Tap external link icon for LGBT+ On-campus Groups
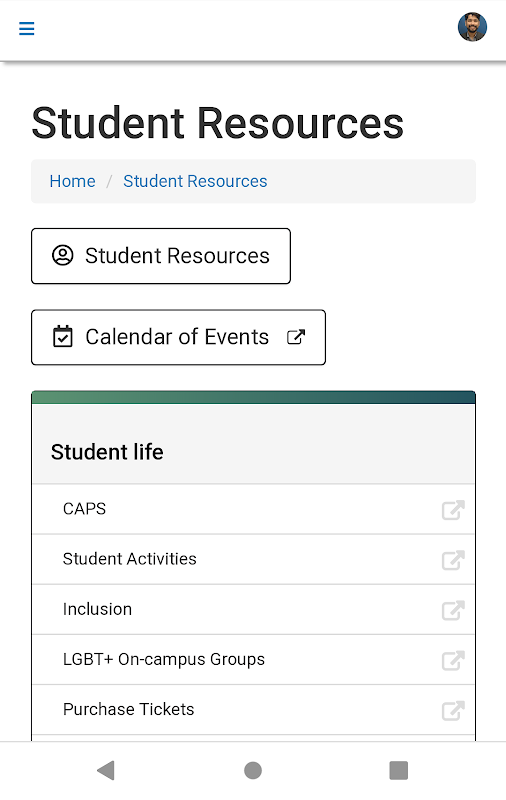The width and height of the screenshot is (506, 800). tap(453, 660)
